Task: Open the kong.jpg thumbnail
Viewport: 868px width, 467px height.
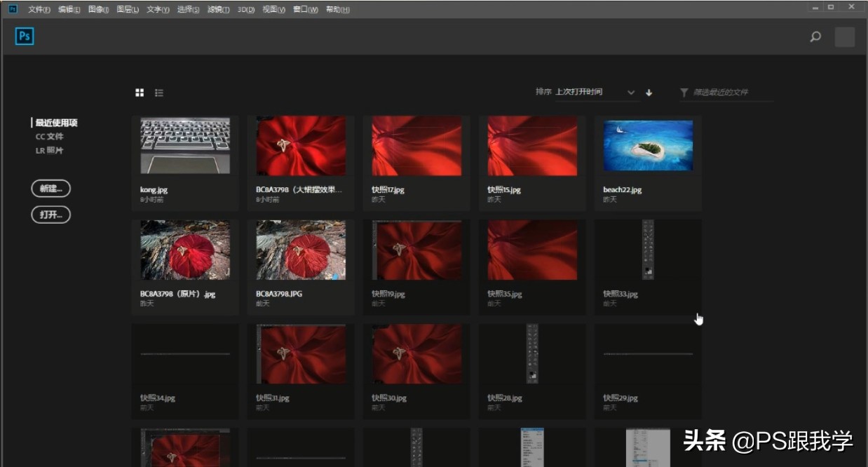Action: 184,145
